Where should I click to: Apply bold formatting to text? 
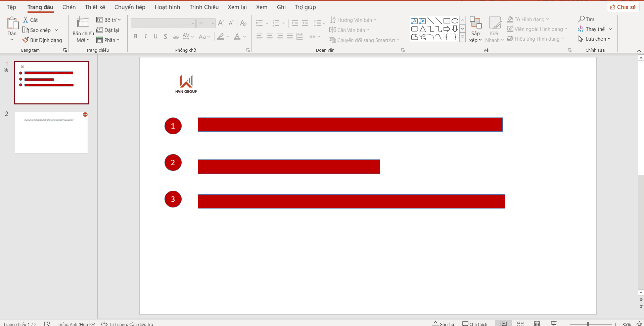[x=136, y=36]
